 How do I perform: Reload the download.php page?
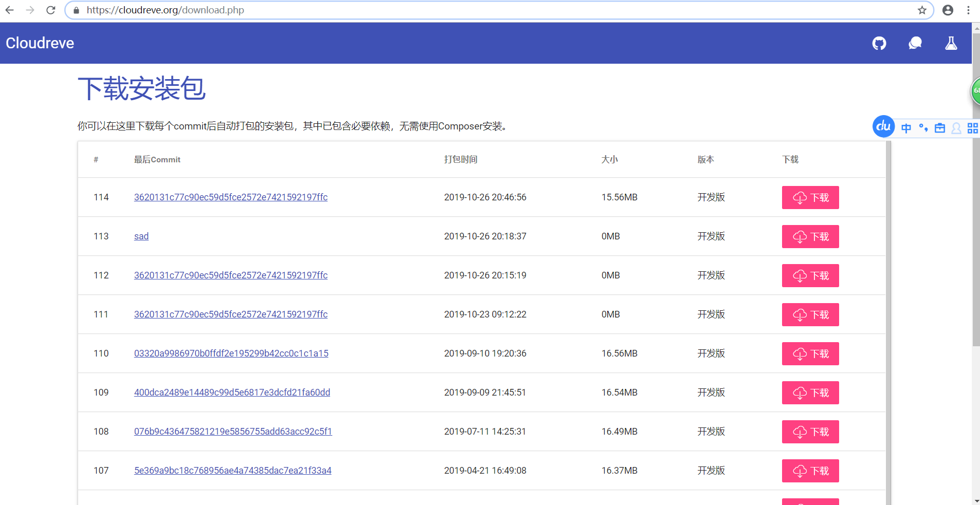click(50, 10)
